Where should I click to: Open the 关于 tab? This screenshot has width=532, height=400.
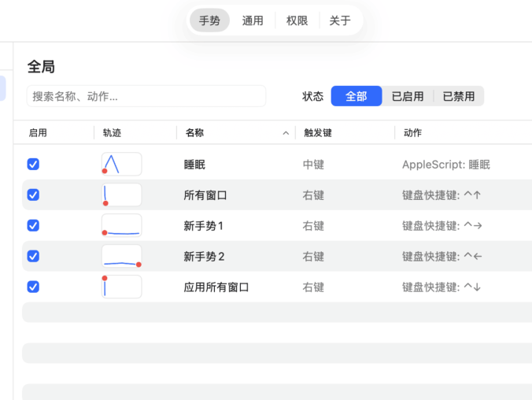[x=340, y=20]
